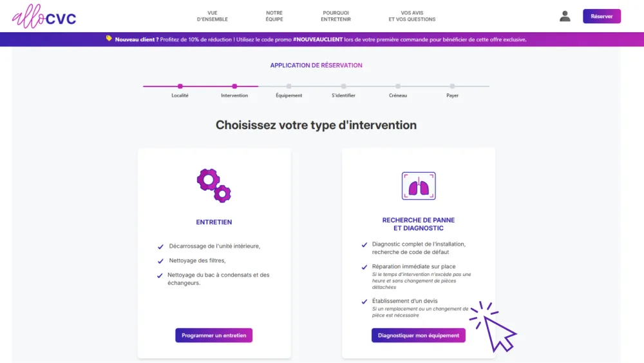
Task: Open the user account icon
Action: click(x=565, y=16)
